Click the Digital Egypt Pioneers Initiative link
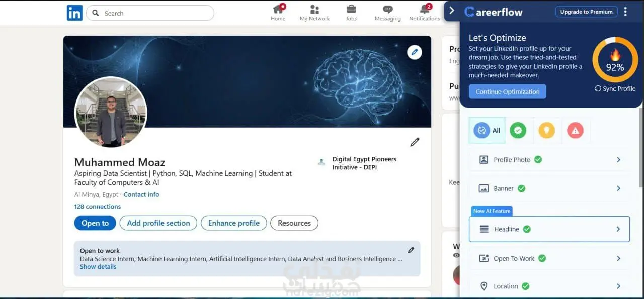The image size is (644, 299). pos(364,163)
